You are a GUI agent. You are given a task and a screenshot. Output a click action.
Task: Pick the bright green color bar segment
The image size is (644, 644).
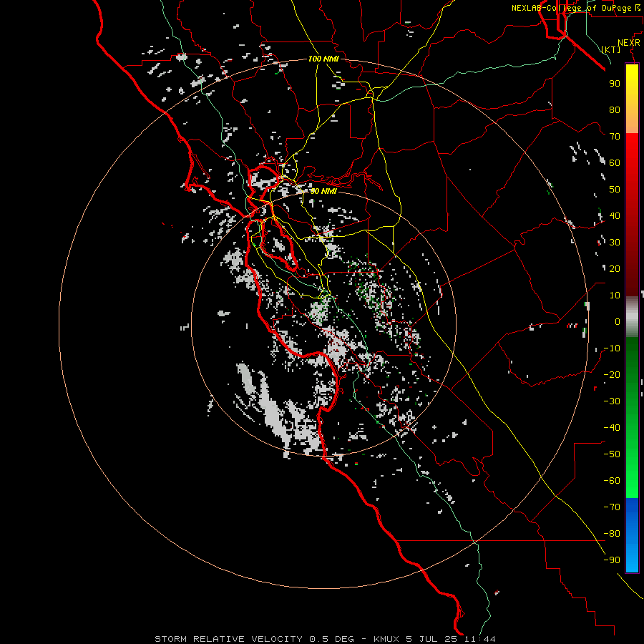(x=632, y=472)
